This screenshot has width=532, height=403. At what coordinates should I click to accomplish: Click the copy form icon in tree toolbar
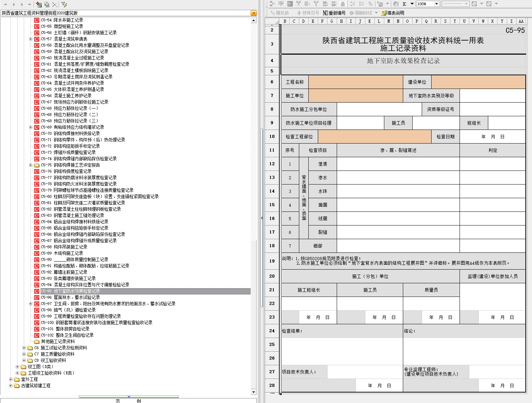pyautogui.click(x=47, y=5)
